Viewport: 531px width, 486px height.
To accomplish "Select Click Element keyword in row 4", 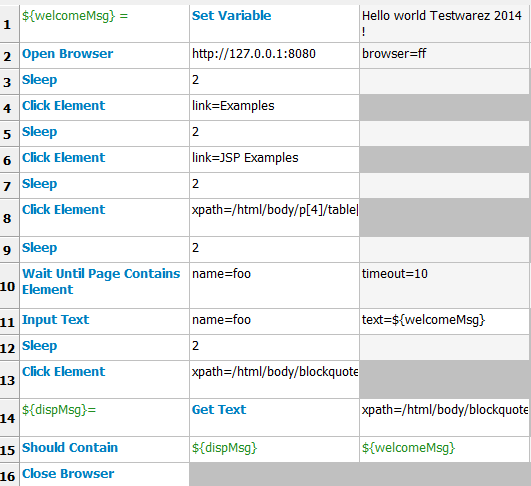I will click(x=104, y=108).
